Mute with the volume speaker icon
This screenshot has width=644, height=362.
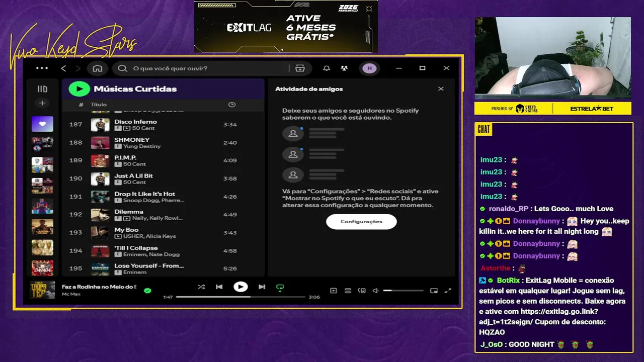[x=375, y=291]
